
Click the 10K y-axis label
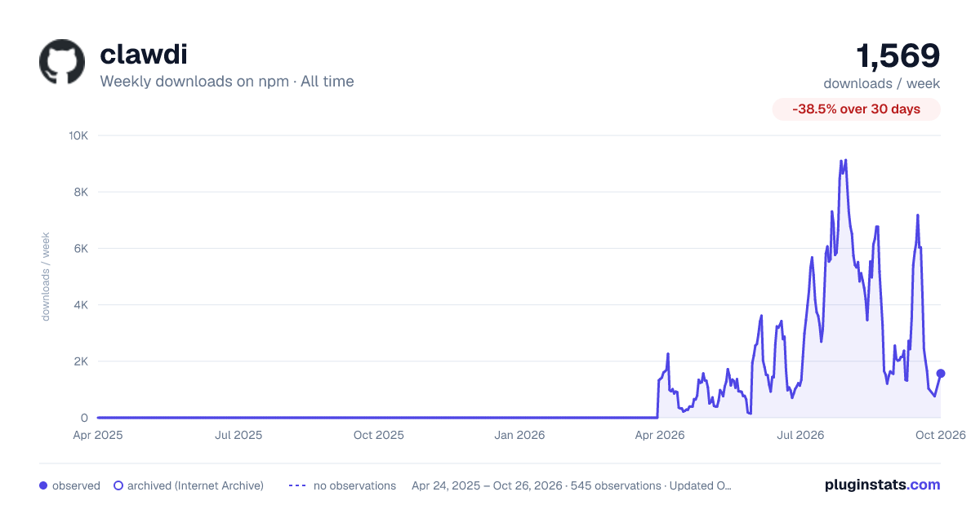(78, 135)
